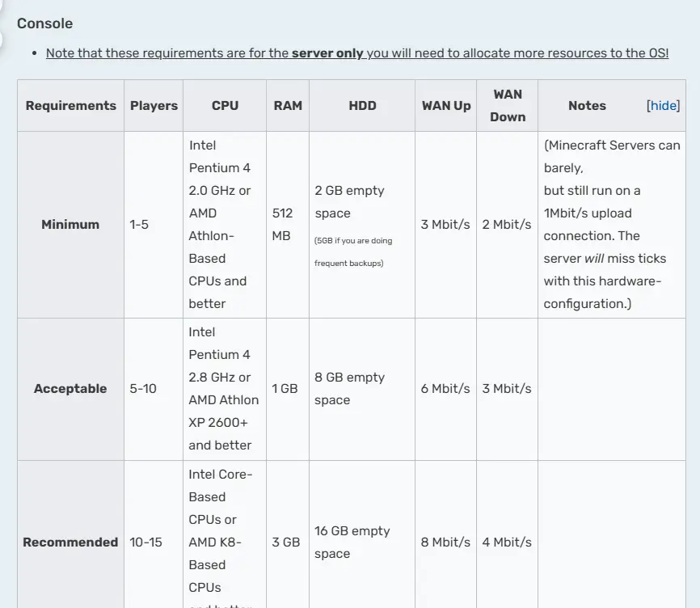Click the RAM column header
700x608 pixels.
click(288, 106)
